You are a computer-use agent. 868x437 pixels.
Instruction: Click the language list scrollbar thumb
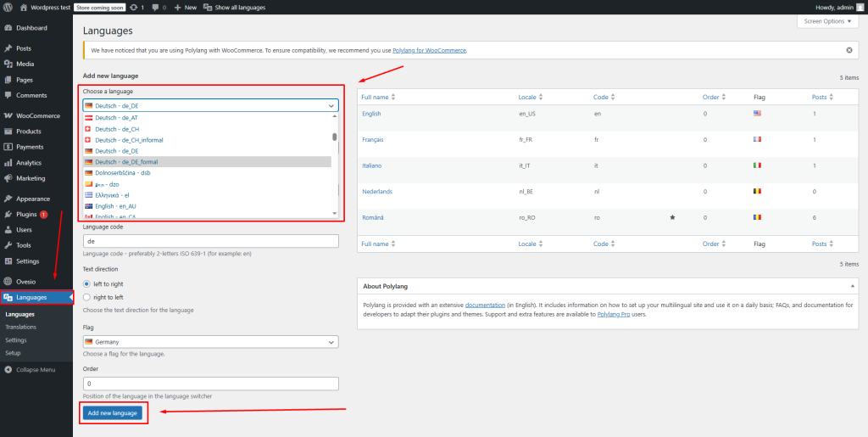(334, 137)
